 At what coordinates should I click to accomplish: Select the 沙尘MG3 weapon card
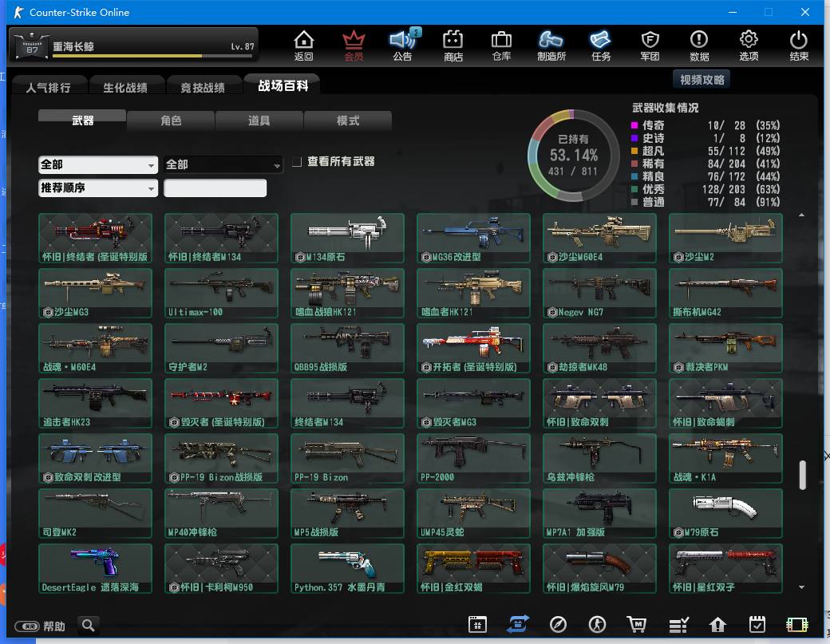coord(95,293)
